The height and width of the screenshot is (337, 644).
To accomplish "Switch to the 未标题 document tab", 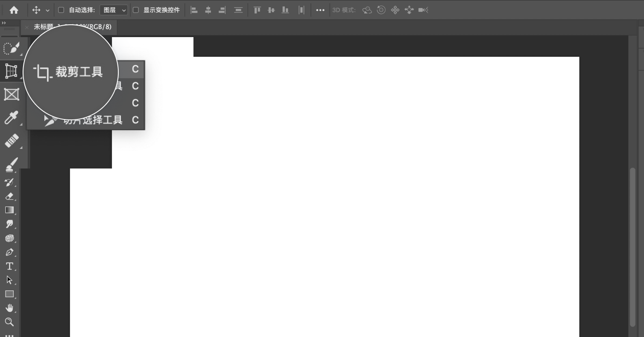I will (x=69, y=27).
